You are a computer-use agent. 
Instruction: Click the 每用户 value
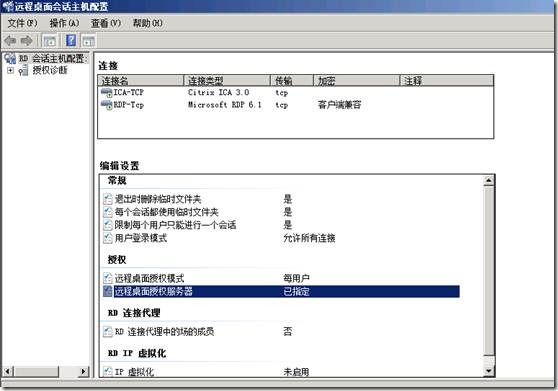pyautogui.click(x=296, y=278)
